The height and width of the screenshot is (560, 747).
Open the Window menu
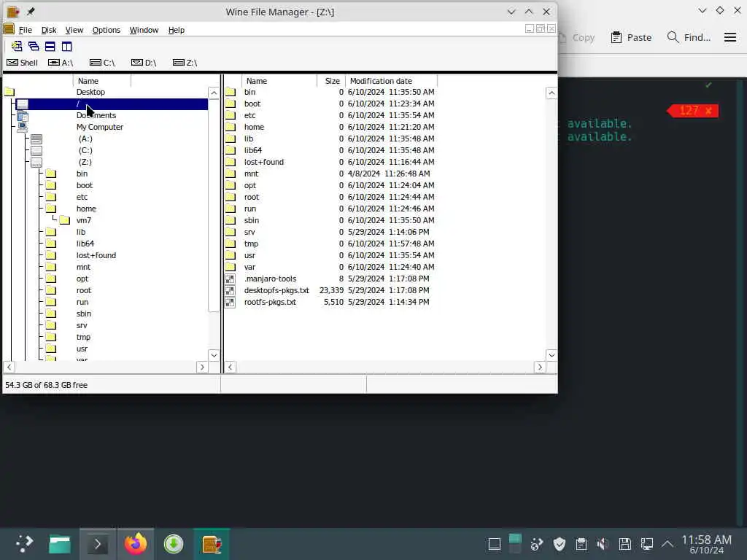[144, 30]
